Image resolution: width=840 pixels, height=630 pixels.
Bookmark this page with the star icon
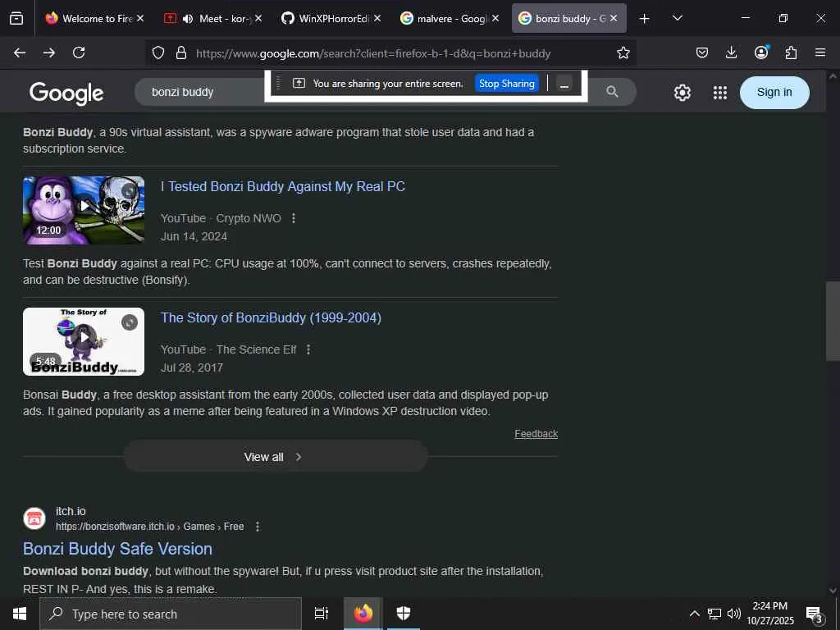(x=623, y=53)
